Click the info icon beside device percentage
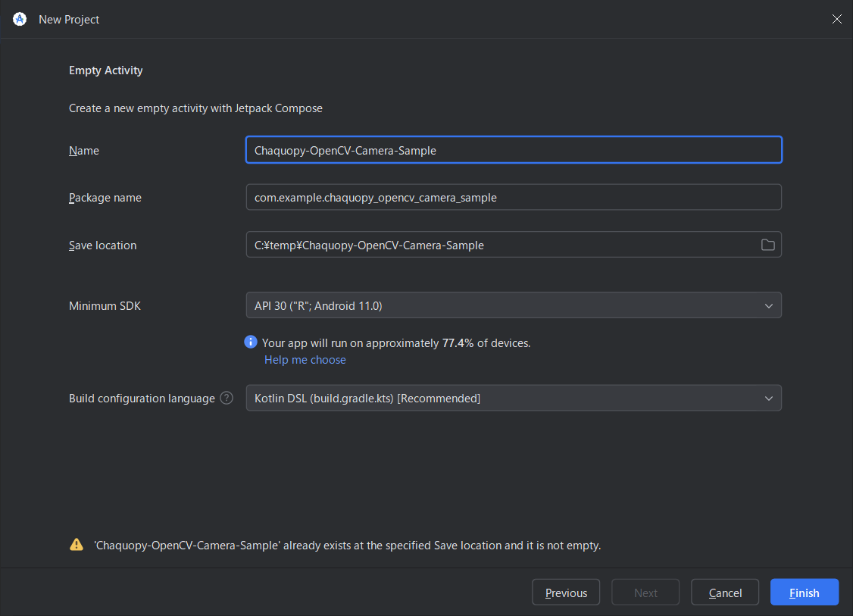Screen dimensions: 853x616 click(x=250, y=342)
